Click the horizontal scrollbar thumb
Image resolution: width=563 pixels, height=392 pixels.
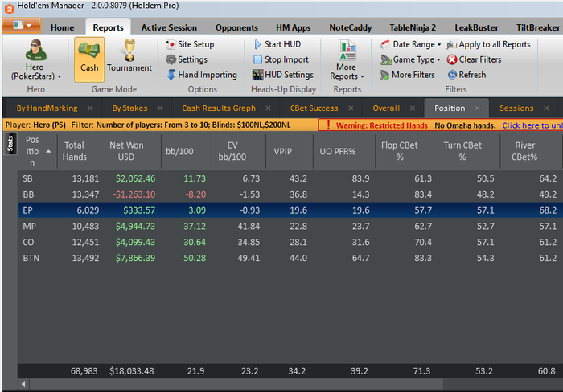pyautogui.click(x=236, y=384)
